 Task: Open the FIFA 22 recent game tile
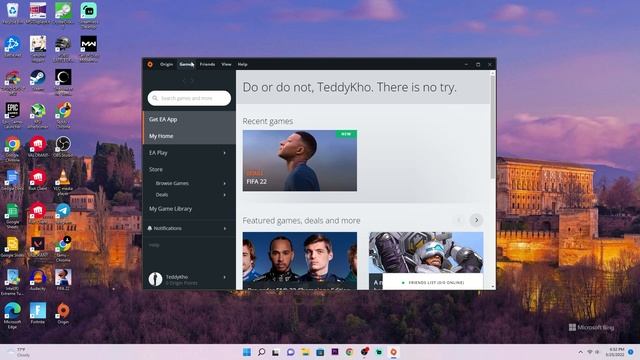click(x=300, y=160)
